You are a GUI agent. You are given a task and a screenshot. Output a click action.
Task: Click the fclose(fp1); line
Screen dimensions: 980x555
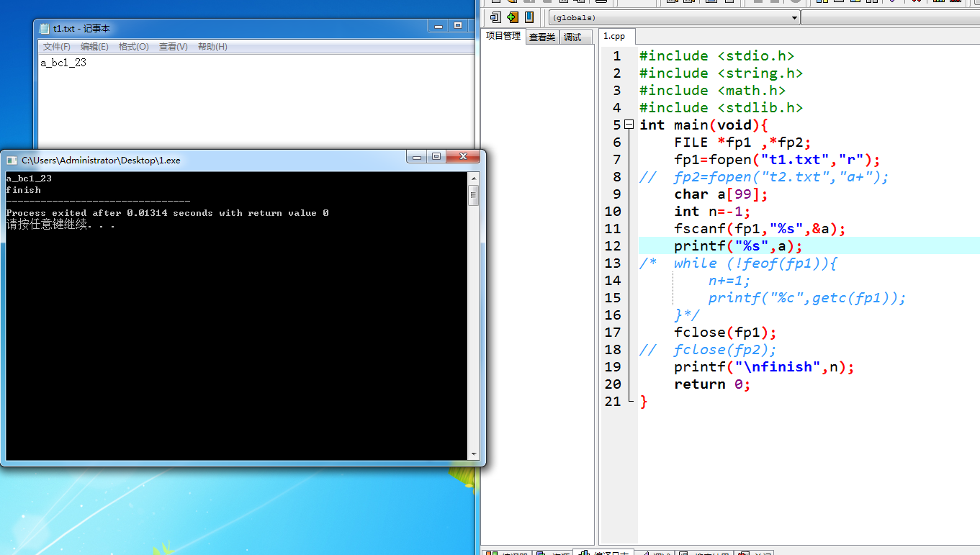tap(725, 332)
